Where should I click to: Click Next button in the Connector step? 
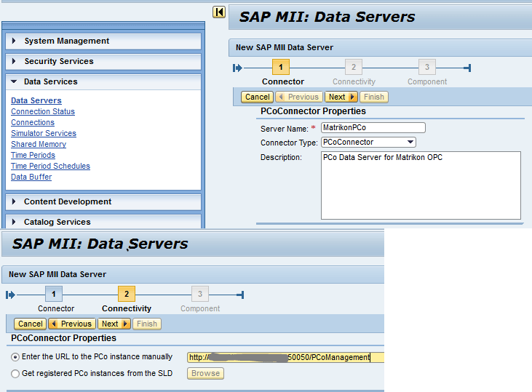pyautogui.click(x=341, y=97)
